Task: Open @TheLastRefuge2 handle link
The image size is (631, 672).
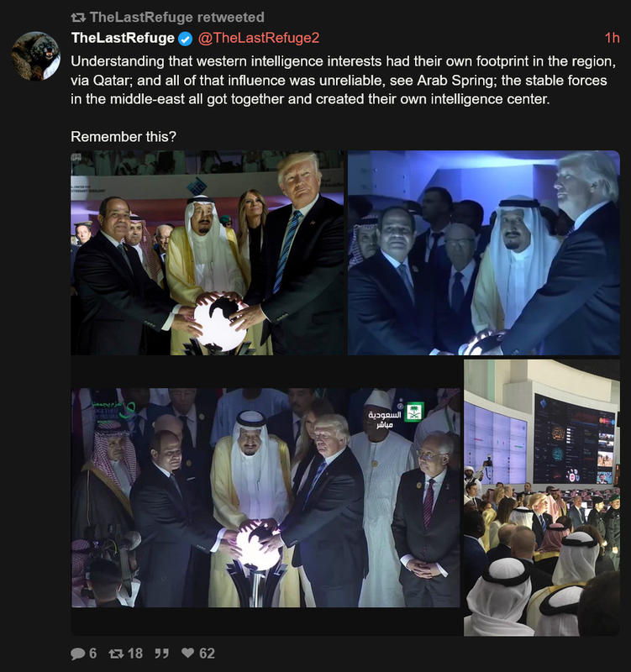Action: tap(259, 38)
